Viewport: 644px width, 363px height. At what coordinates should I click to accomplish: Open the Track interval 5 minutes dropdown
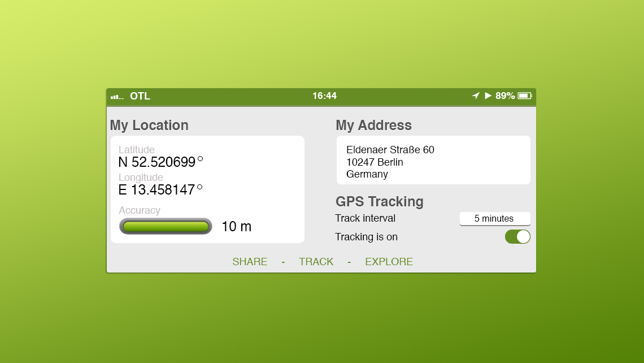click(x=494, y=219)
